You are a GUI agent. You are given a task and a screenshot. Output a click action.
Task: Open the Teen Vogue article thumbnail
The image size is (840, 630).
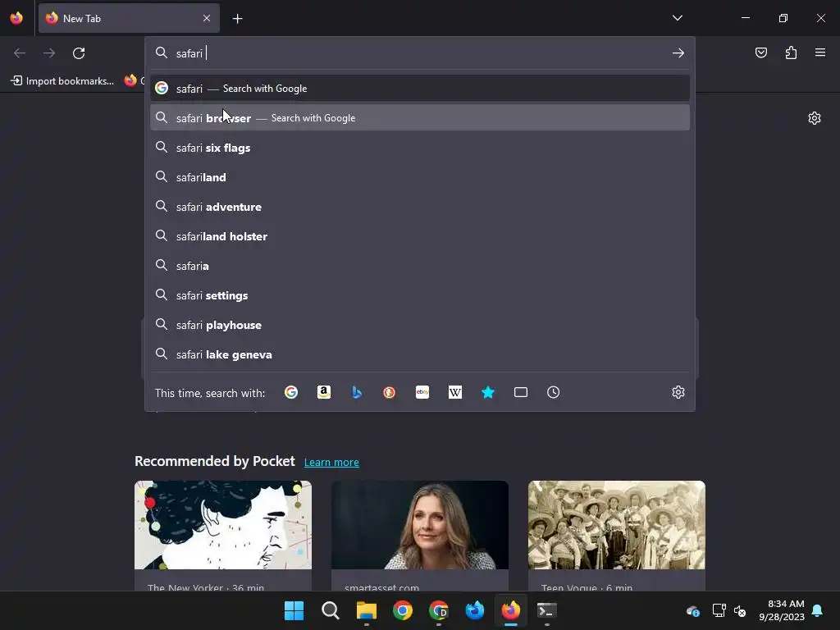tap(617, 525)
